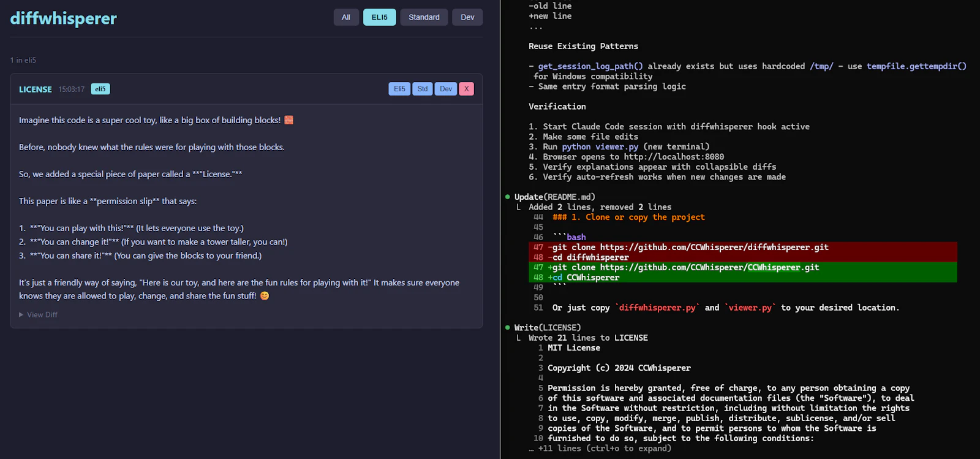Click the diffwhisperer logo title

pyautogui.click(x=64, y=18)
